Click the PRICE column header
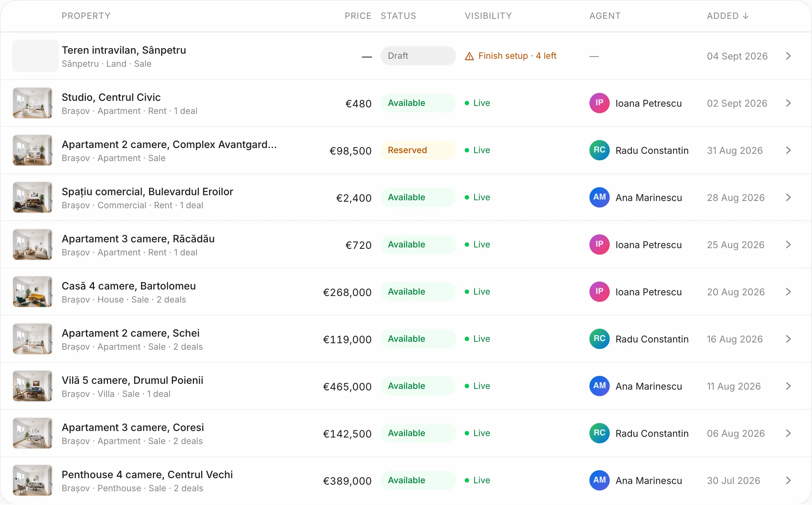This screenshot has width=812, height=505. 358,16
